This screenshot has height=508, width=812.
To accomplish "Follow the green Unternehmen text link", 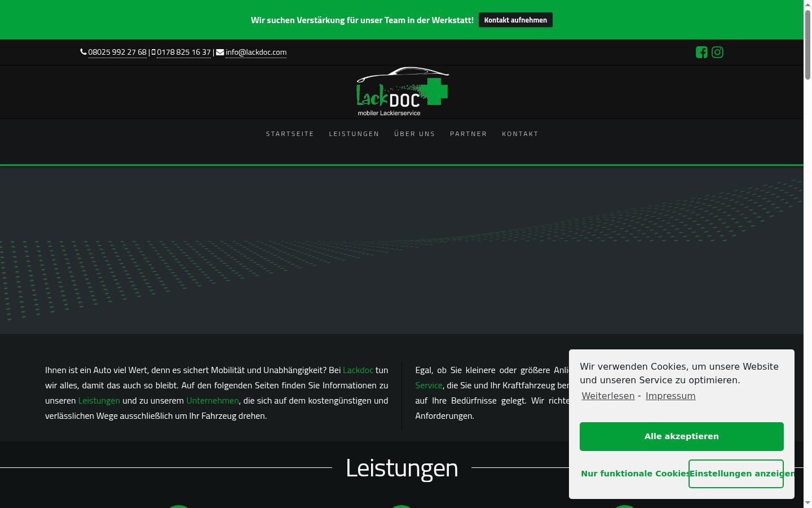I will tap(213, 401).
